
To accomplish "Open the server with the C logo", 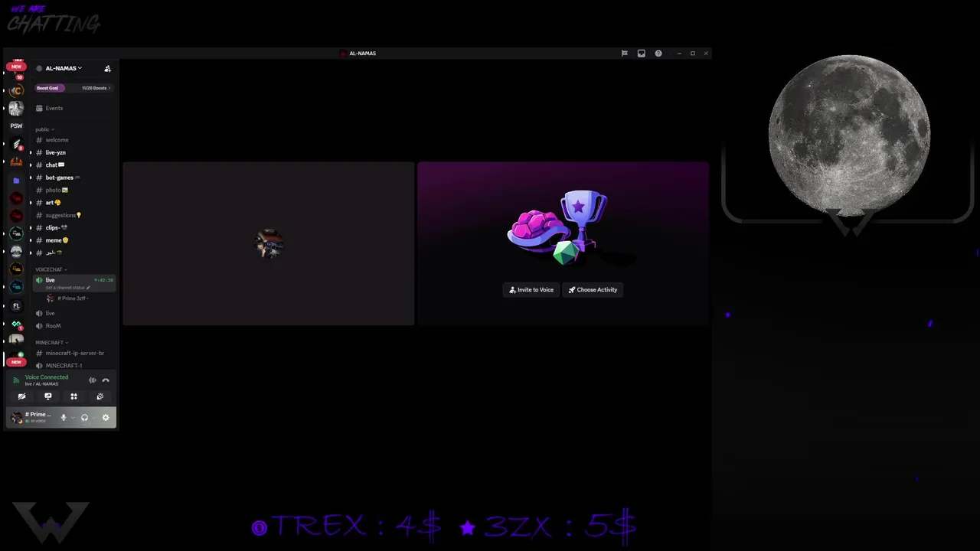I will [x=16, y=90].
